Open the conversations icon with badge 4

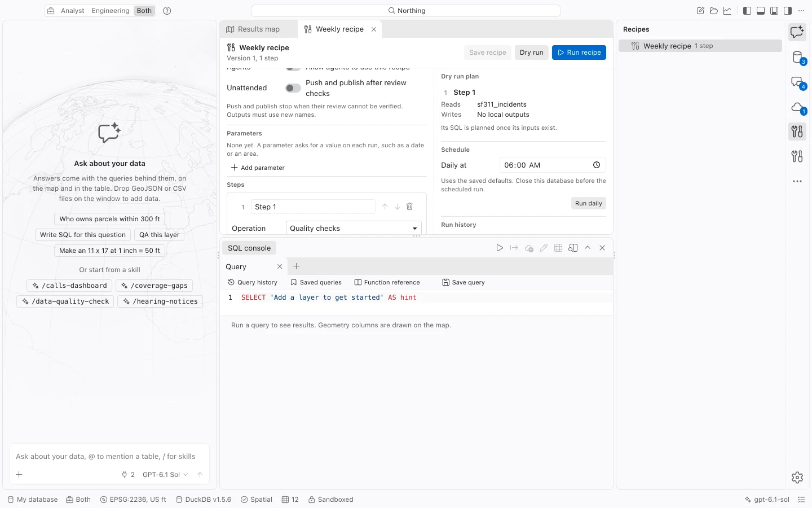[x=797, y=82]
